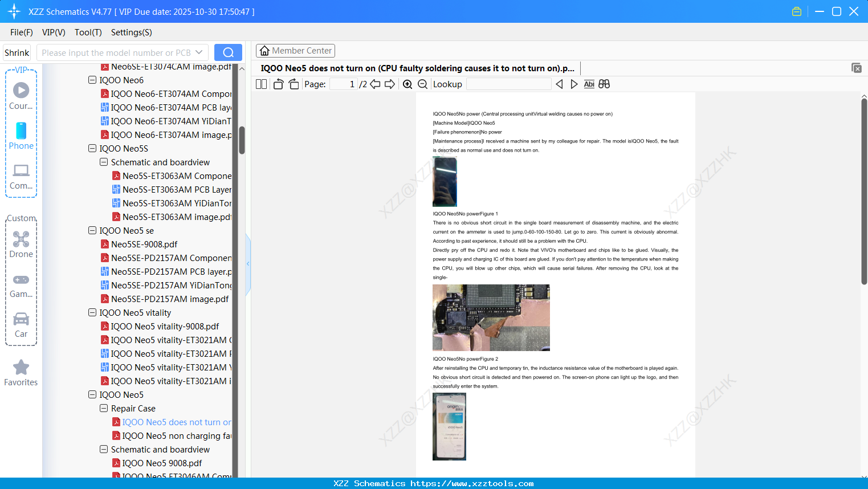Click the yellow VIP bag icon in title bar
The height and width of the screenshot is (489, 868).
coord(797,11)
